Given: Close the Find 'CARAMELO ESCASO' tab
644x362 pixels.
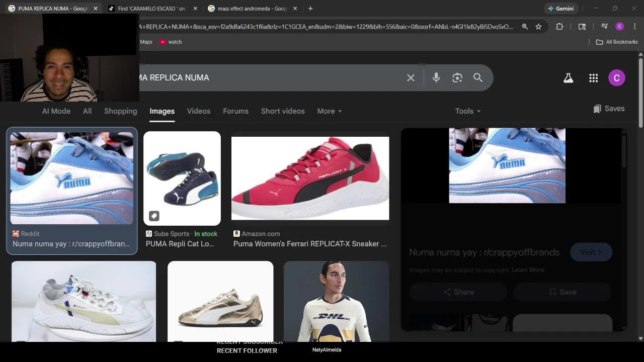Looking at the screenshot, I should pos(195,9).
